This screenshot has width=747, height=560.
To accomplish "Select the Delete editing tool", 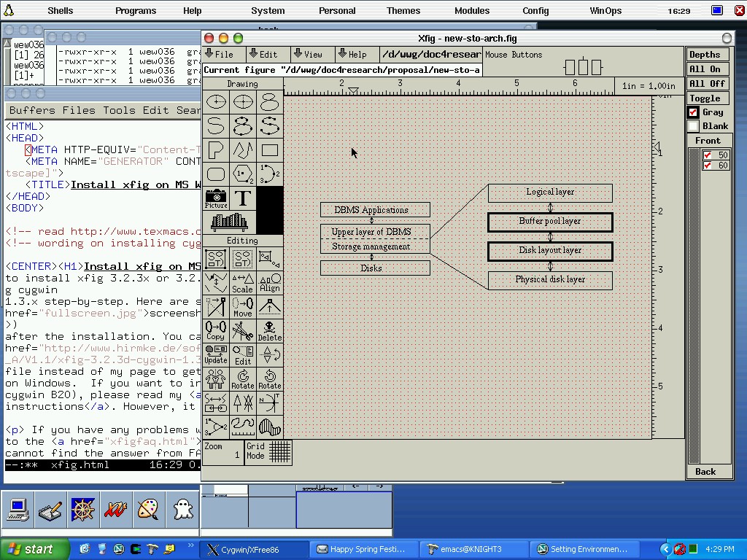I will (269, 330).
